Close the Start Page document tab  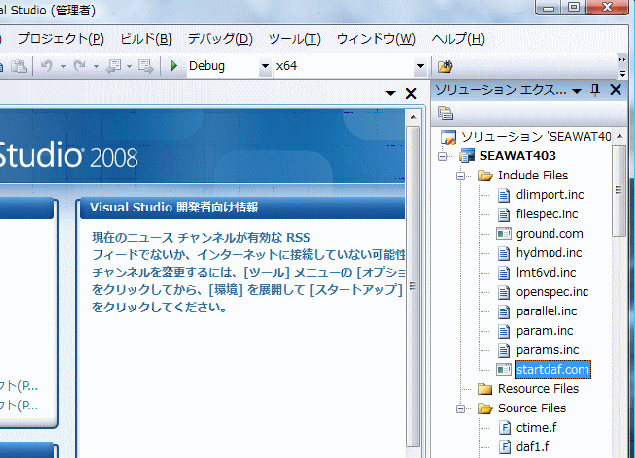(410, 93)
